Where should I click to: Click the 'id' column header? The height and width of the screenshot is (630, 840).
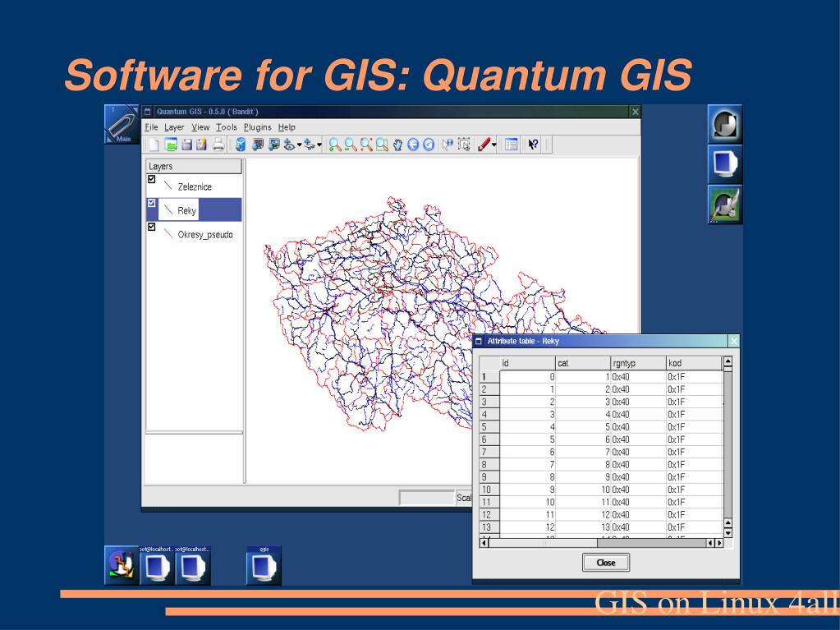coord(527,363)
